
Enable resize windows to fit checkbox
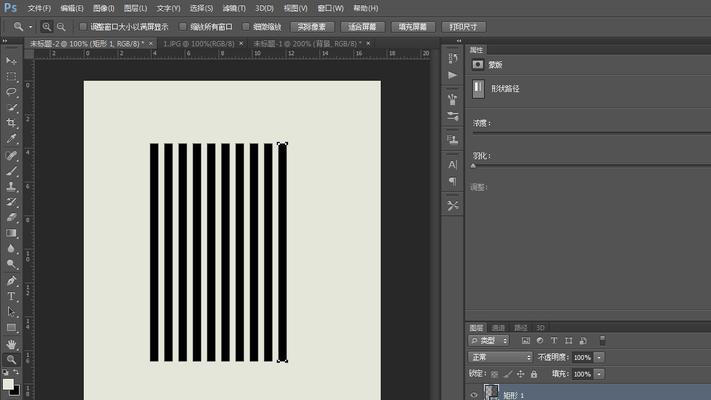(x=83, y=27)
